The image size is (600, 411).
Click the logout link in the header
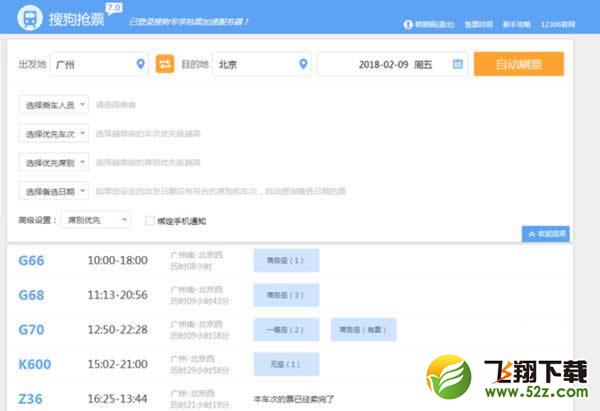pos(435,24)
